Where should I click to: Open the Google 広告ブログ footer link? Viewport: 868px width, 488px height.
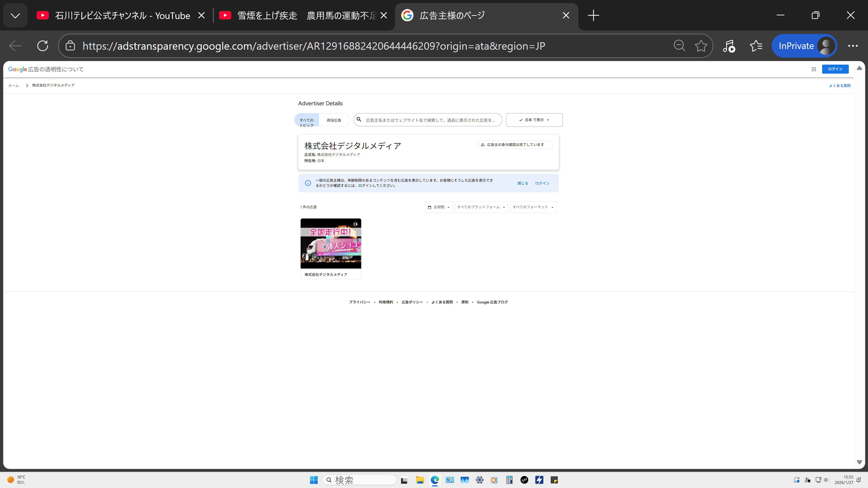click(492, 302)
